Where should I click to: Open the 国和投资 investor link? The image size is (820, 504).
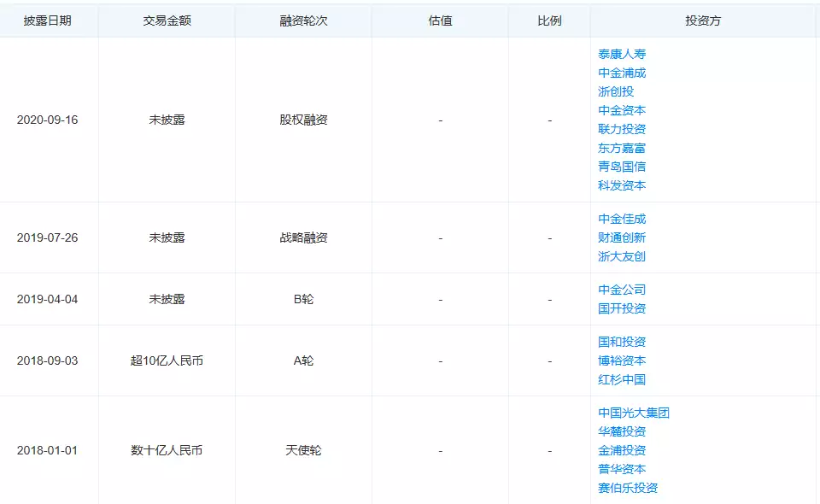(622, 342)
